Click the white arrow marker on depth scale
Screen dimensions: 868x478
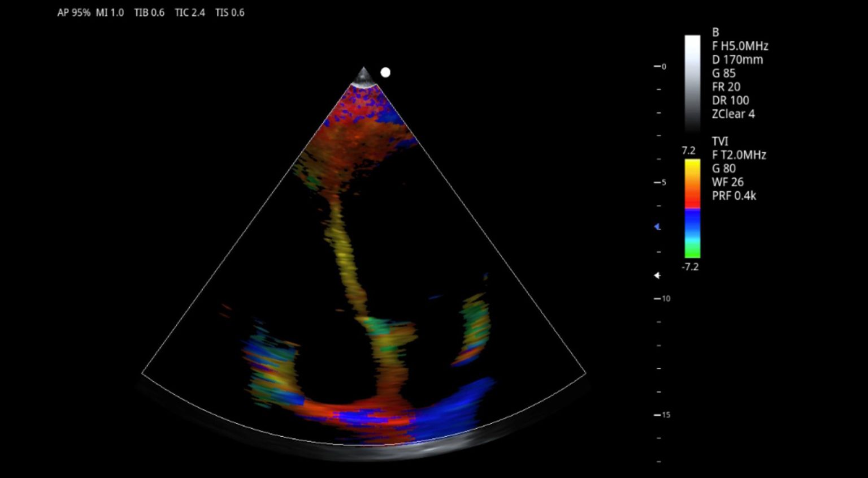point(657,275)
